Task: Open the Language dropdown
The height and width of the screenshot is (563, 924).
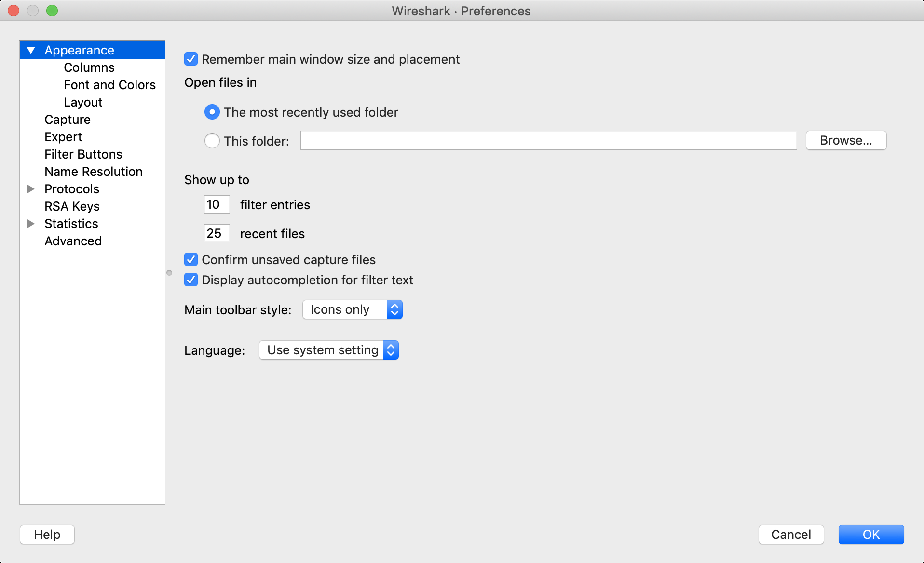Action: (x=329, y=350)
